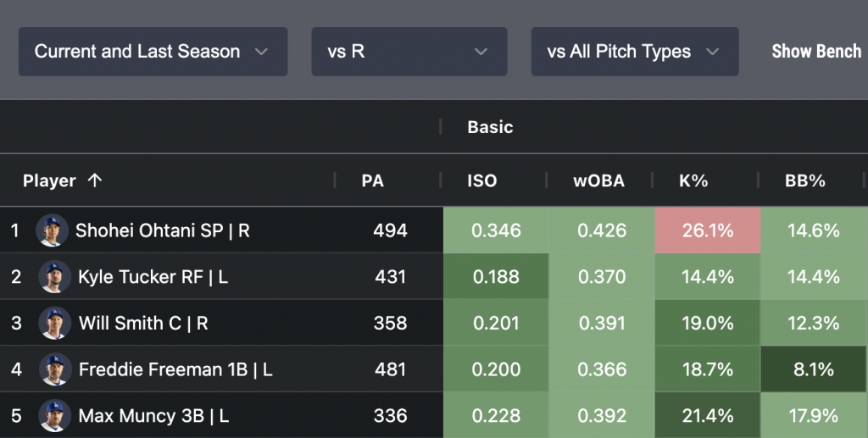Viewport: 868px width, 438px height.
Task: Expand the vs All Pitch Types dropdown
Action: pos(634,52)
